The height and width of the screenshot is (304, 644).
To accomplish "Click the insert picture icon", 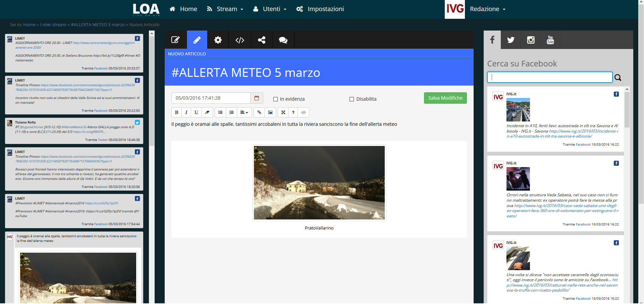I will coord(270,112).
